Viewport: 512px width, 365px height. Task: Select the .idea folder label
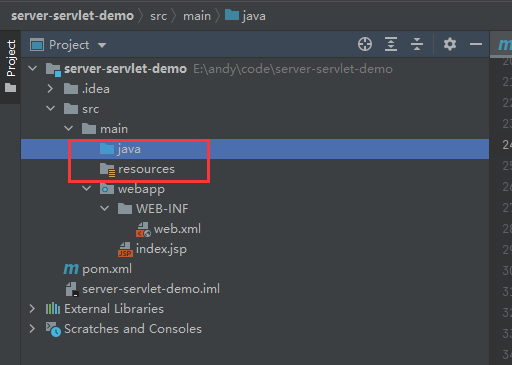click(96, 89)
